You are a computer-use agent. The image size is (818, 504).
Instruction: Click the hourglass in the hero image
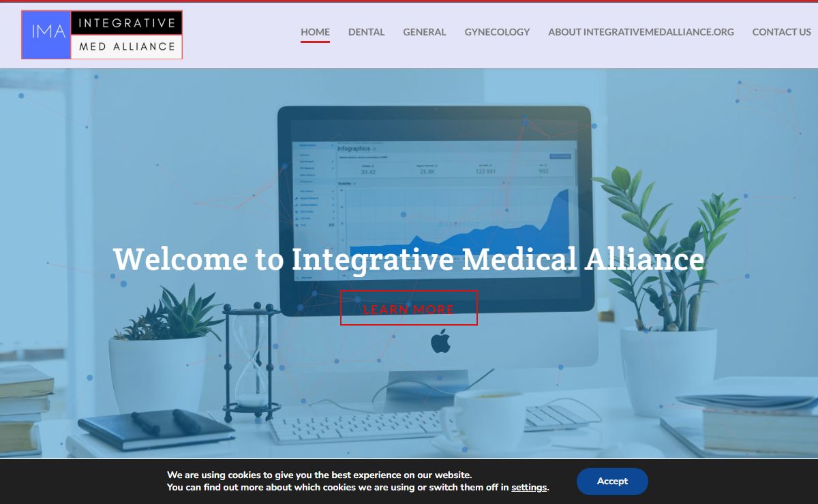(252, 362)
